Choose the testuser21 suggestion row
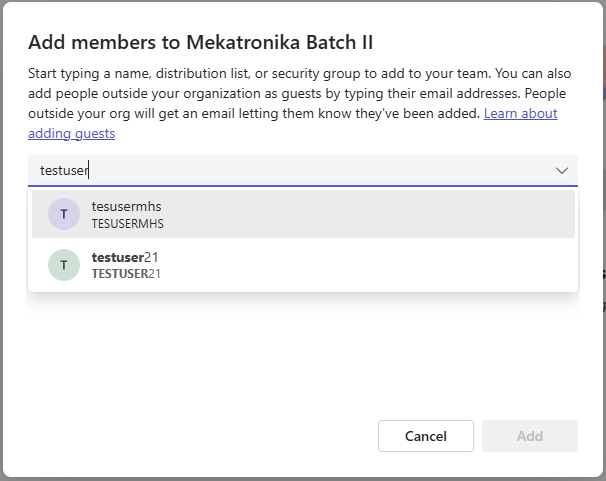Viewport: 606px width, 481px height. coord(302,265)
